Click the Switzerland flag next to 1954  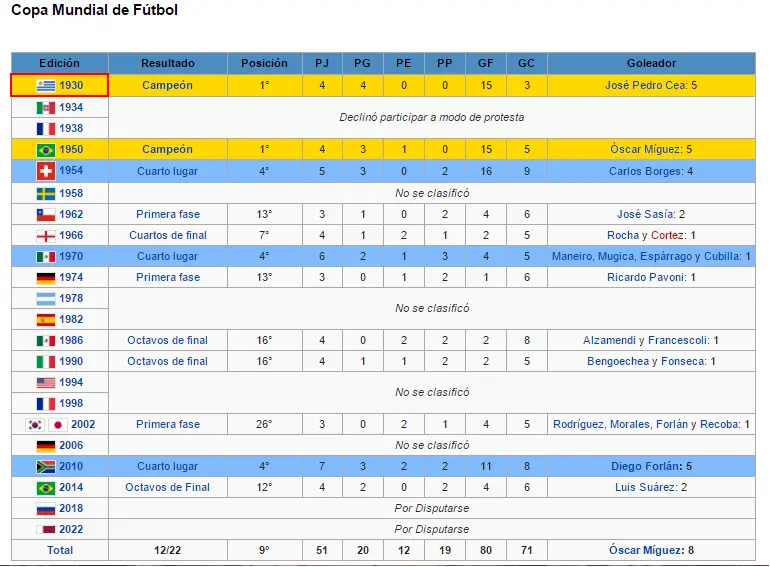[x=46, y=171]
